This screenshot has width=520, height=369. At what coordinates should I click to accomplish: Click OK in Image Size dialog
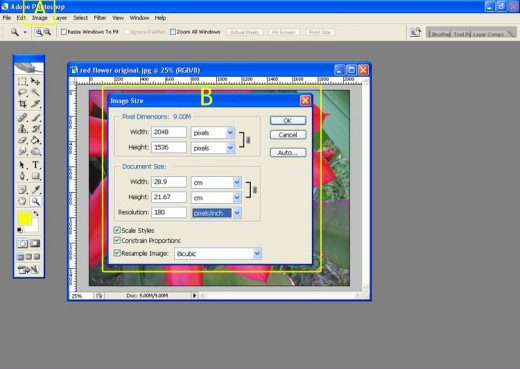pos(288,120)
